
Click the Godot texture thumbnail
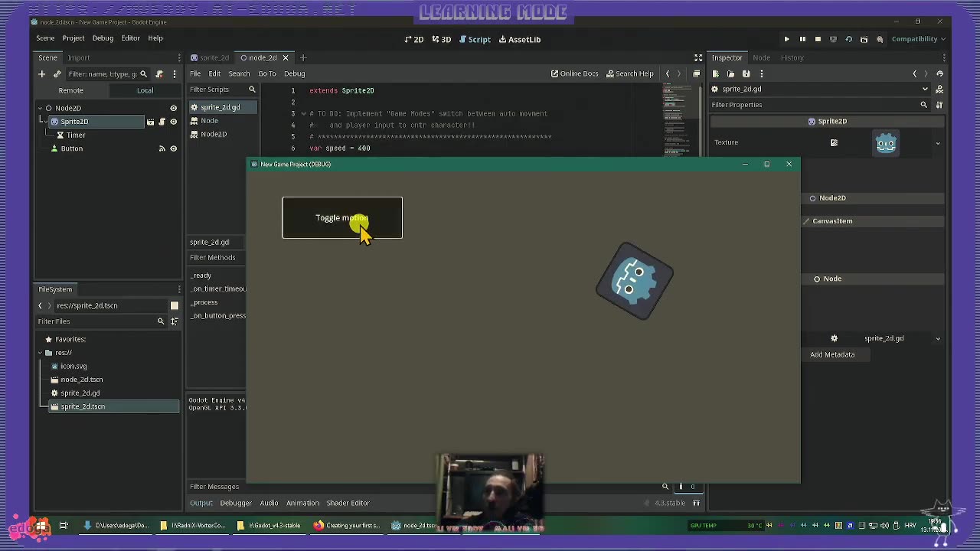(x=886, y=142)
